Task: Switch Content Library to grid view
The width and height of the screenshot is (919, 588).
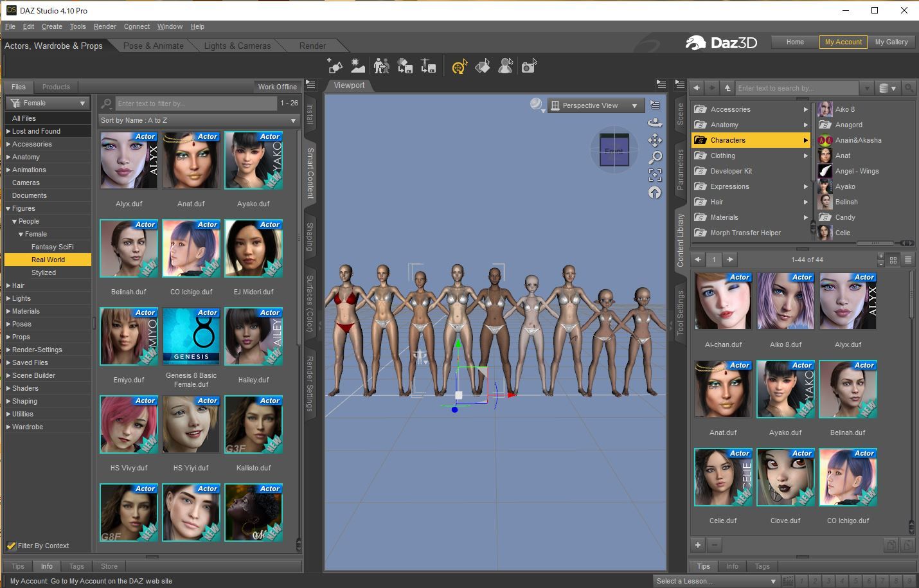Action: click(893, 260)
